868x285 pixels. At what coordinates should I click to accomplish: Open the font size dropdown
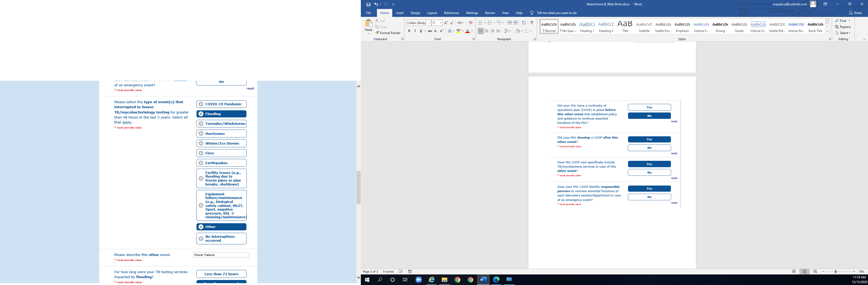coord(441,23)
